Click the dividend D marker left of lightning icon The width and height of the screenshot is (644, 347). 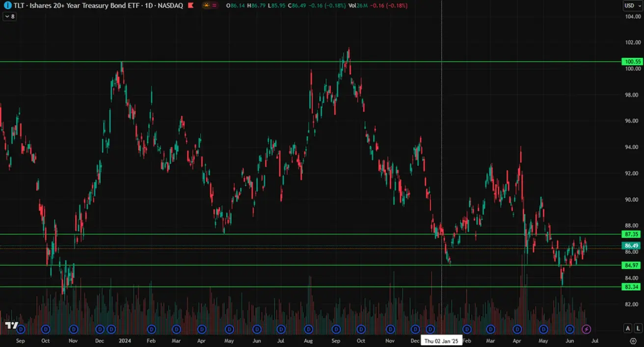pos(570,329)
